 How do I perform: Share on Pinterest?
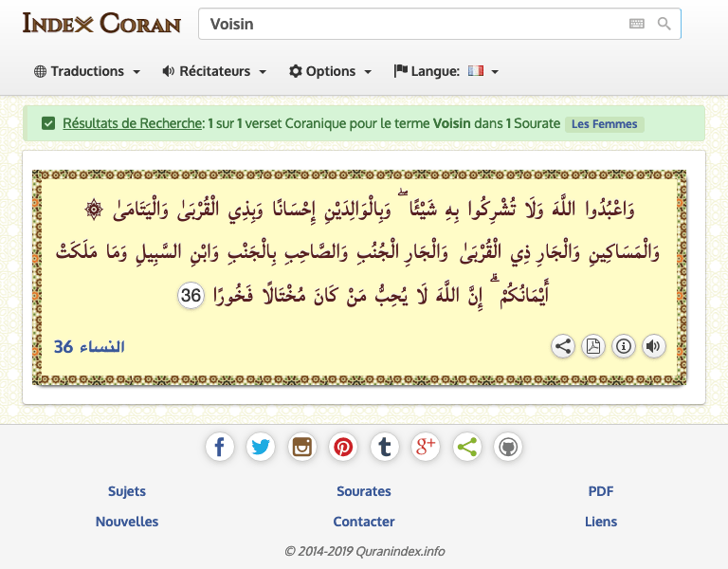(x=343, y=447)
